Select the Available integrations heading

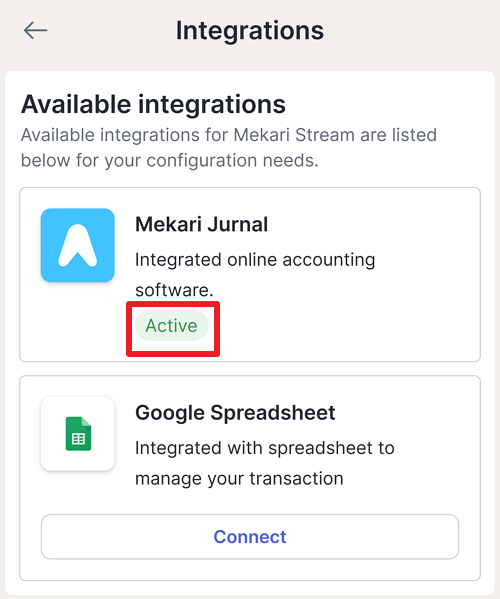pyautogui.click(x=153, y=104)
